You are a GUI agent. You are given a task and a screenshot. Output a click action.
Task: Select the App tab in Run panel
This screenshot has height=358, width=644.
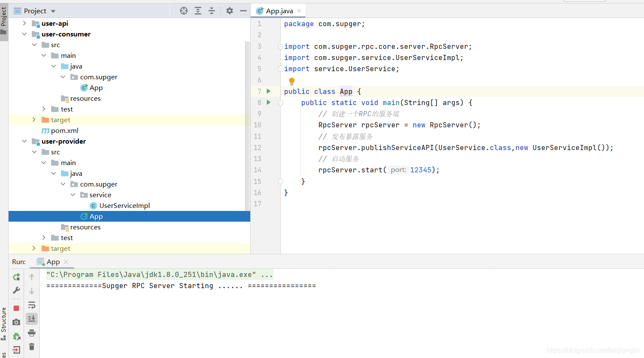(53, 262)
